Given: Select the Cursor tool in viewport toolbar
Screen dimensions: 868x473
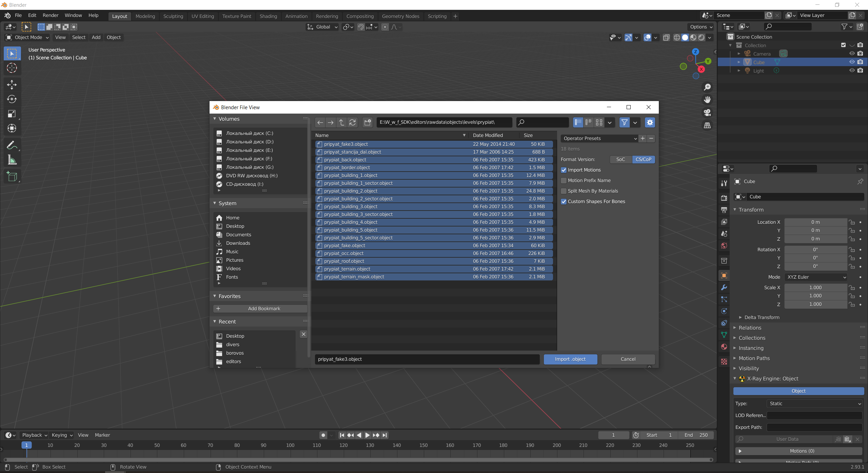Looking at the screenshot, I should point(12,68).
